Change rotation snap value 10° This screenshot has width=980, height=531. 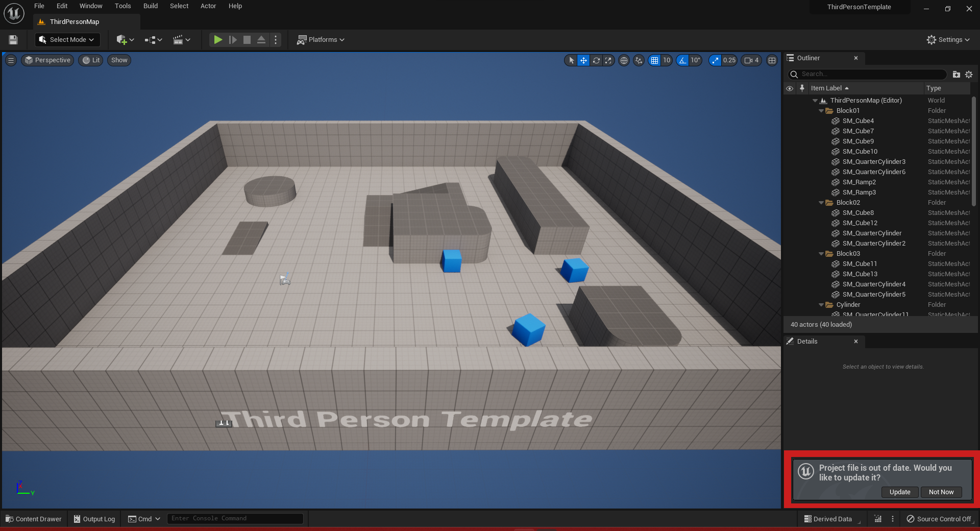tap(695, 60)
